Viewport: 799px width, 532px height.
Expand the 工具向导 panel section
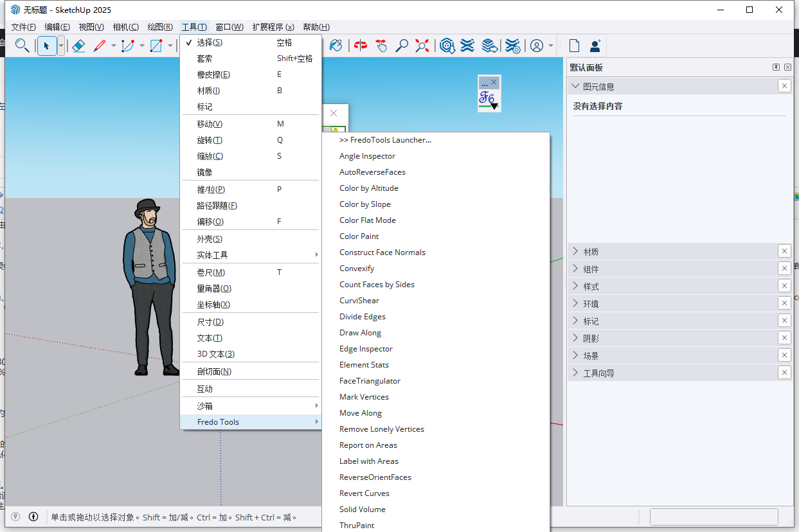tap(575, 373)
